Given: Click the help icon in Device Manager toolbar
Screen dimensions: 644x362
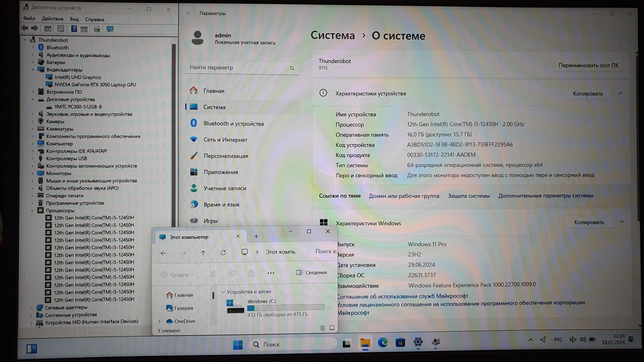Looking at the screenshot, I should pos(74,29).
